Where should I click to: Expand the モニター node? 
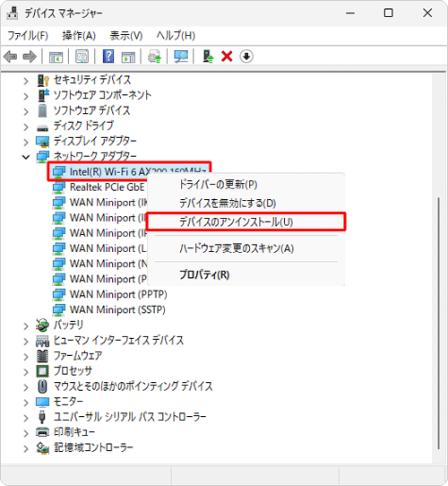tap(26, 403)
